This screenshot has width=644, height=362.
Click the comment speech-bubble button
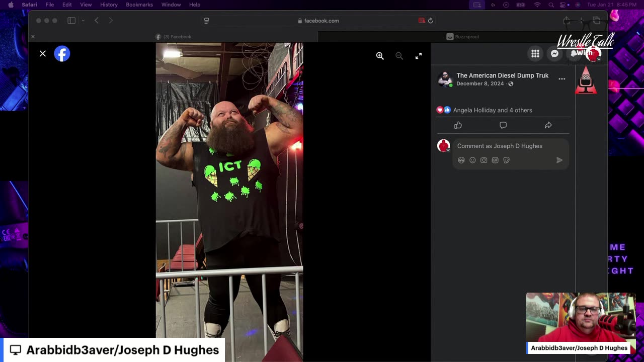[503, 125]
